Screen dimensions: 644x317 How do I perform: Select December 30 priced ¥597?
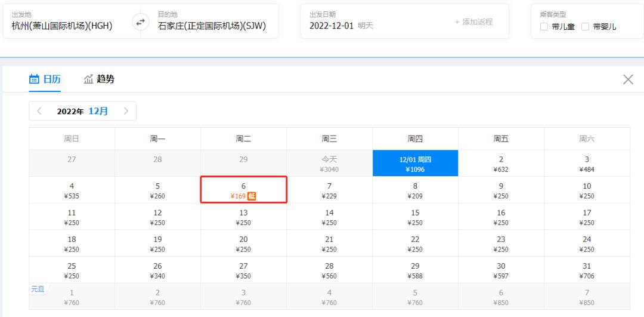click(x=501, y=270)
